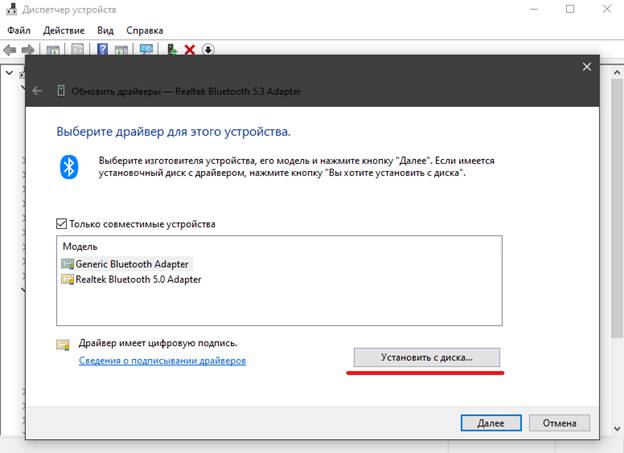Screen dimensions: 624x453
Task: Click the Forward arrow in Device Manager toolbar
Action: [27, 49]
